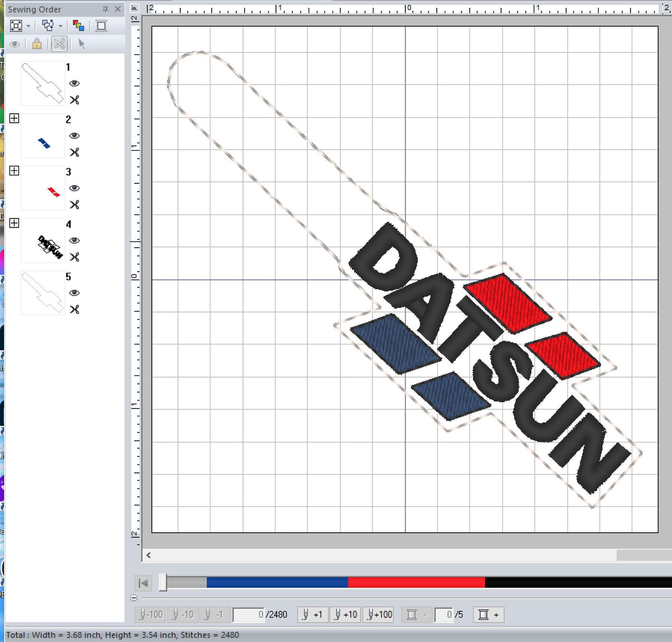Click the arrow pointer select icon

[82, 44]
